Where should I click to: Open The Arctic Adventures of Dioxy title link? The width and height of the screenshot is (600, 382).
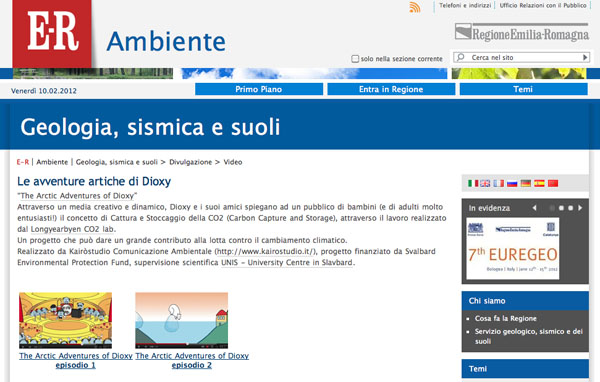[x=77, y=196]
